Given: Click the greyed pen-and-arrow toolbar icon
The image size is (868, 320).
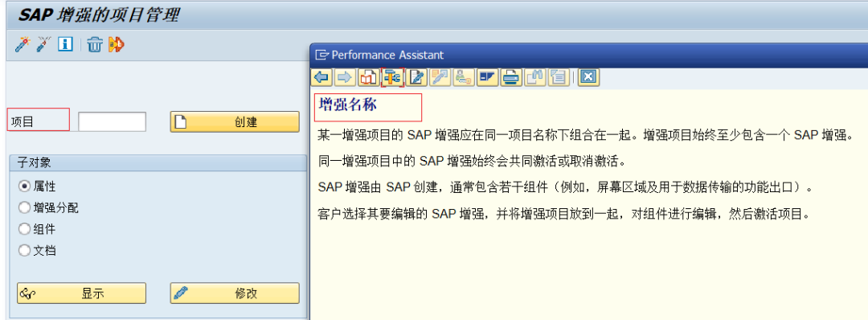Looking at the screenshot, I should click(440, 77).
